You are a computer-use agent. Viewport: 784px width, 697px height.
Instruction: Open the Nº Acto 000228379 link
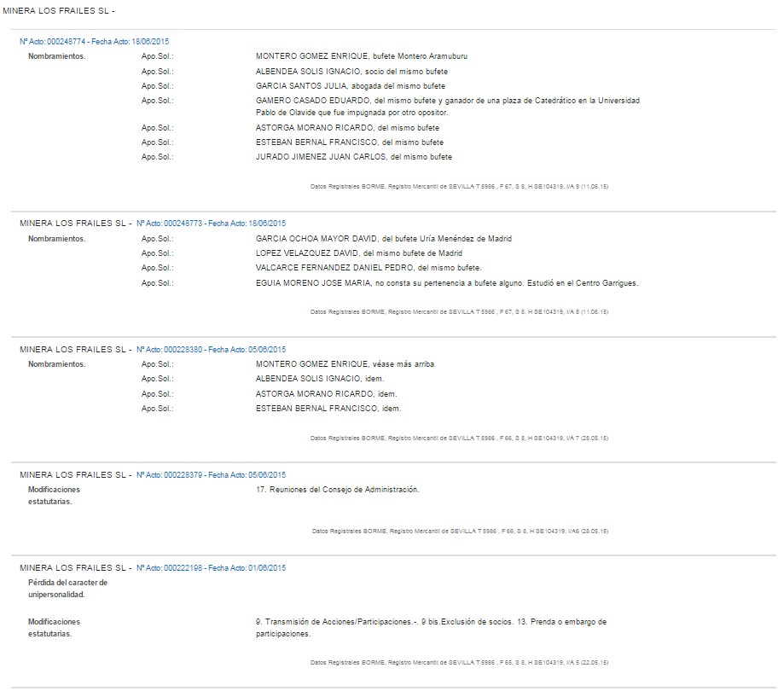tap(211, 475)
